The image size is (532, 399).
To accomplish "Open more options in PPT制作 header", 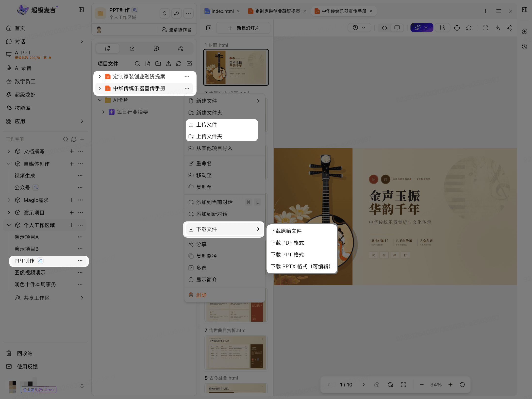I will [188, 13].
